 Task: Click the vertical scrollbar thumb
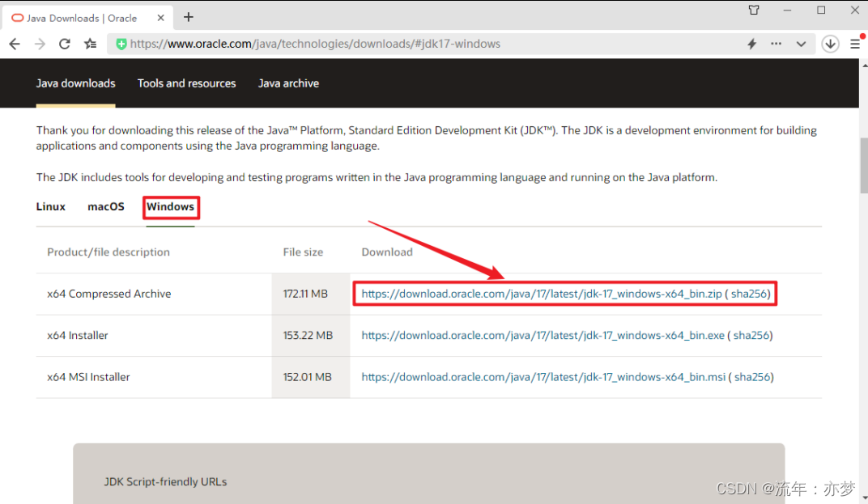[x=864, y=165]
